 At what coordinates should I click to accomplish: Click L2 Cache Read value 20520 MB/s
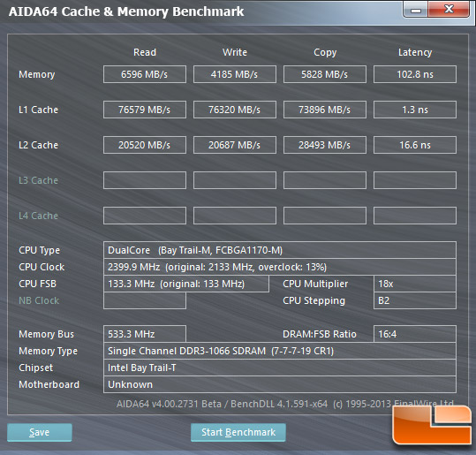coord(145,145)
